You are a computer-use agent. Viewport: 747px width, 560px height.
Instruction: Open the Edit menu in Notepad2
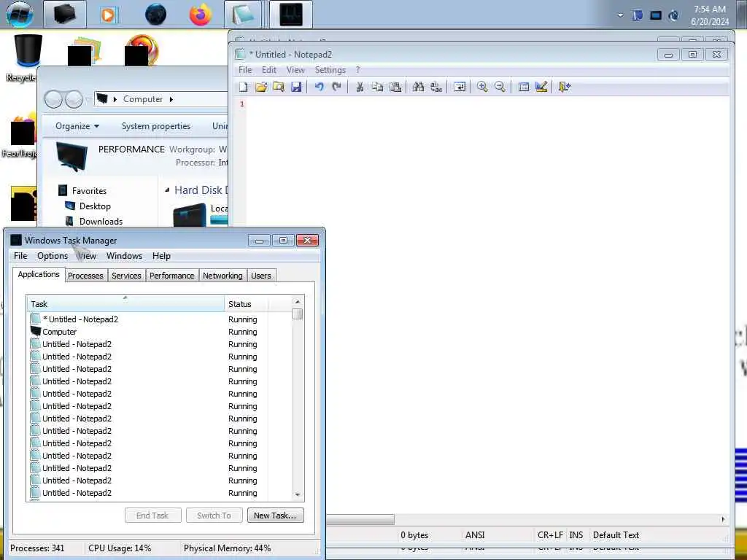[269, 70]
